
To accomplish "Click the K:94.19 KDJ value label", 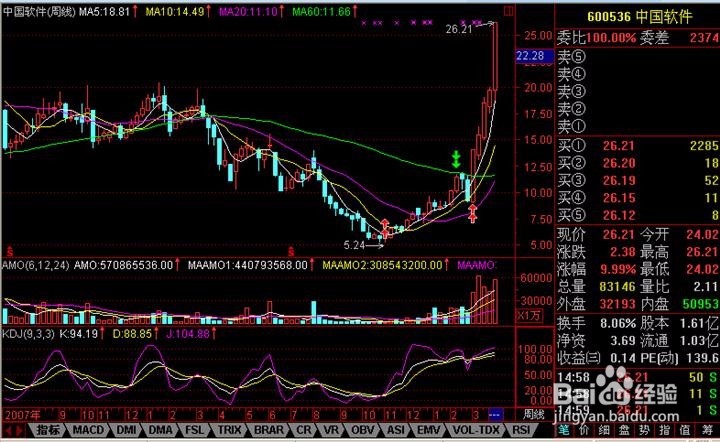I will click(79, 334).
